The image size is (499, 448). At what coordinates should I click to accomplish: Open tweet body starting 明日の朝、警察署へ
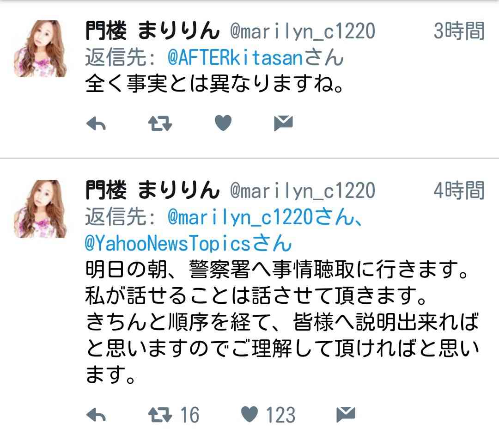click(x=282, y=322)
